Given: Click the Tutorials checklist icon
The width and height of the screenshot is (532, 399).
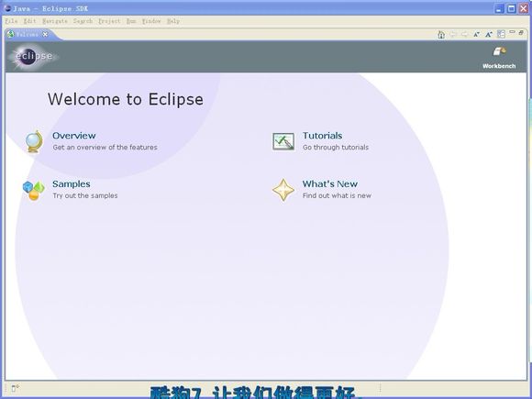Looking at the screenshot, I should pos(283,141).
